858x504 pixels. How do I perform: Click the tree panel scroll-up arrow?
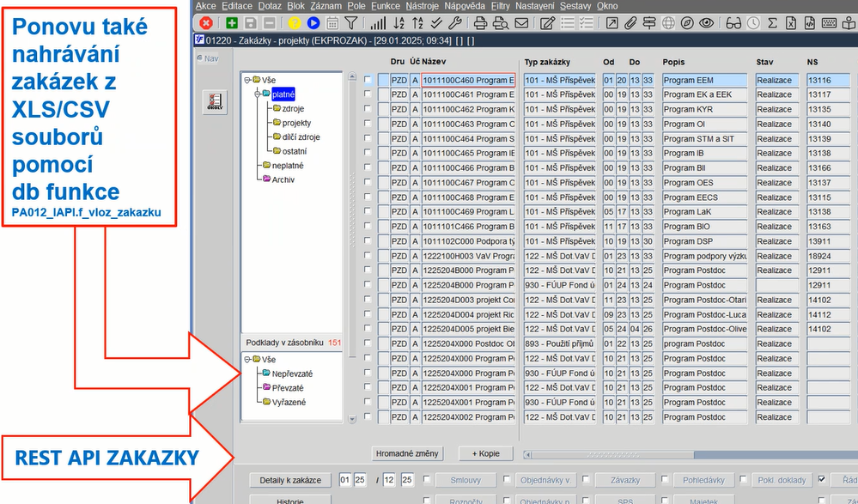pyautogui.click(x=352, y=76)
